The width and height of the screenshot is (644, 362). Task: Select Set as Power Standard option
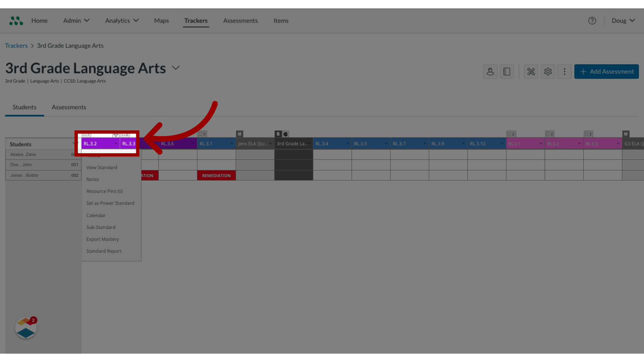[x=110, y=203]
